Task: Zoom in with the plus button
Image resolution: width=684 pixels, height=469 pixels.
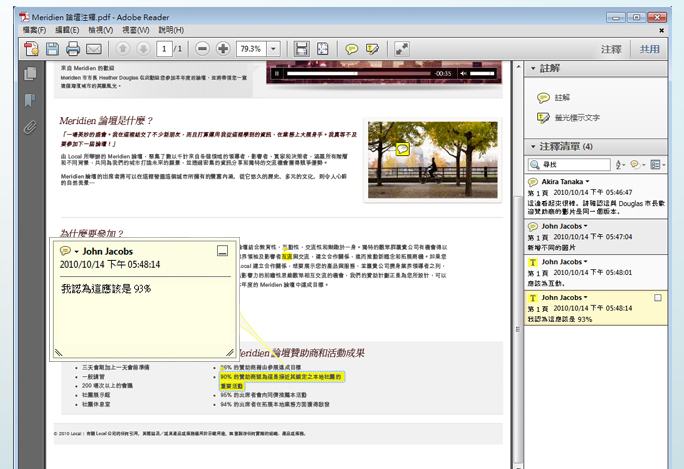Action: point(223,49)
